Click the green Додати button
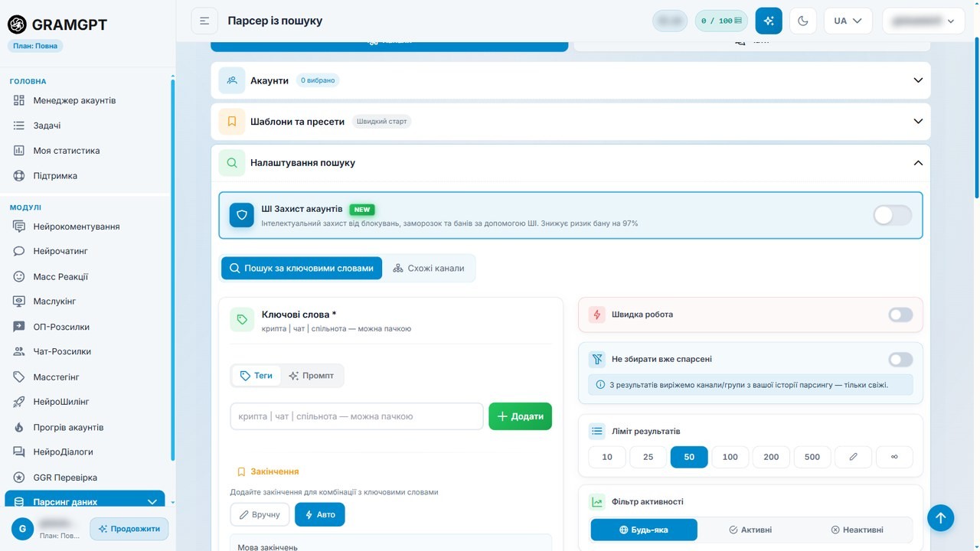Image resolution: width=980 pixels, height=551 pixels. [521, 416]
